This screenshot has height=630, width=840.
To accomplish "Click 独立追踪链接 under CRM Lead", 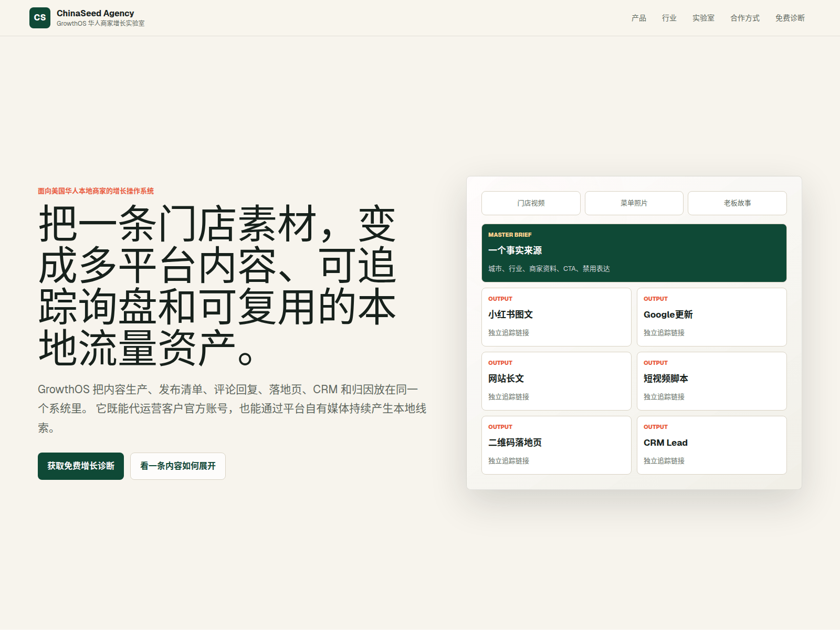I will click(x=664, y=461).
